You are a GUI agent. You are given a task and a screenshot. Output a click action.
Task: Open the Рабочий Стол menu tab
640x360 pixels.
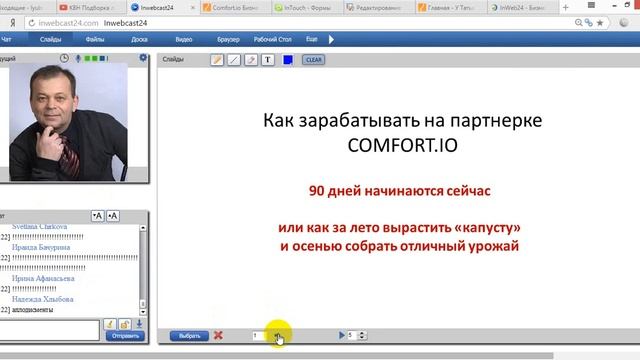[273, 39]
